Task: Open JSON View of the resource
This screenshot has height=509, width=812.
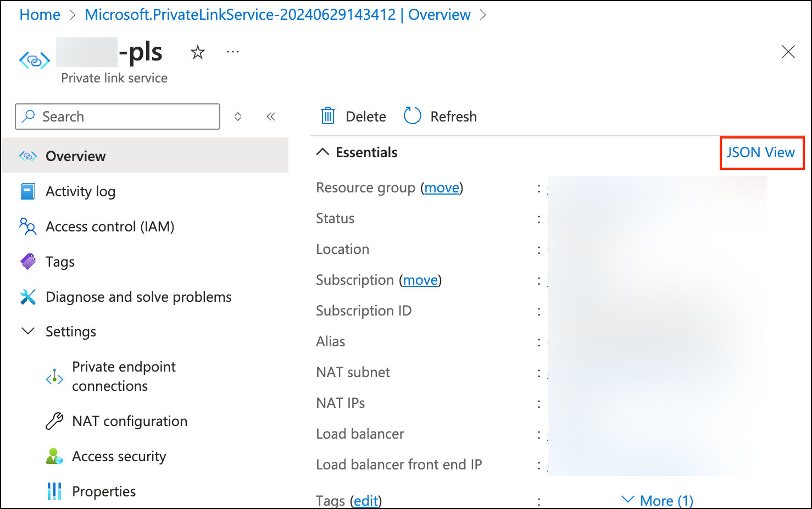Action: 761,152
